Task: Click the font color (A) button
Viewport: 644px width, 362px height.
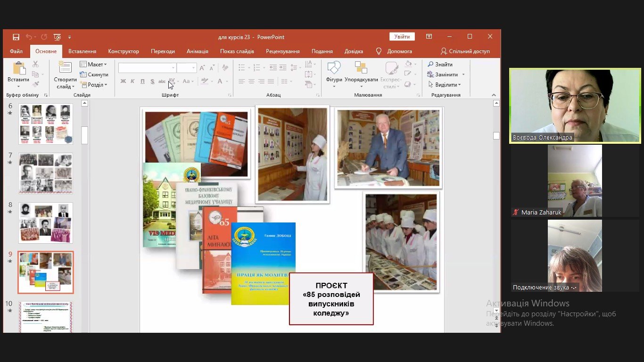Action: 220,82
